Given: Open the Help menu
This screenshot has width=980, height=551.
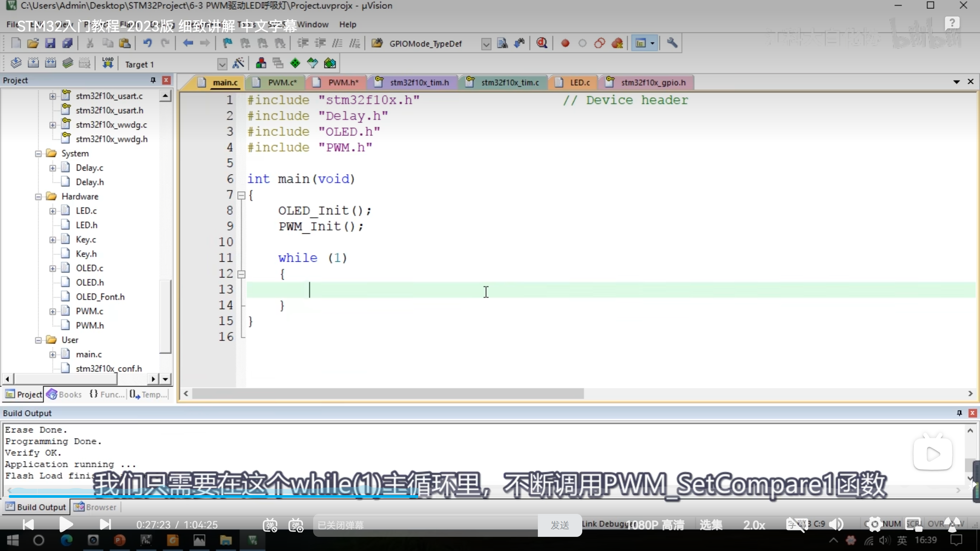Looking at the screenshot, I should tap(347, 24).
